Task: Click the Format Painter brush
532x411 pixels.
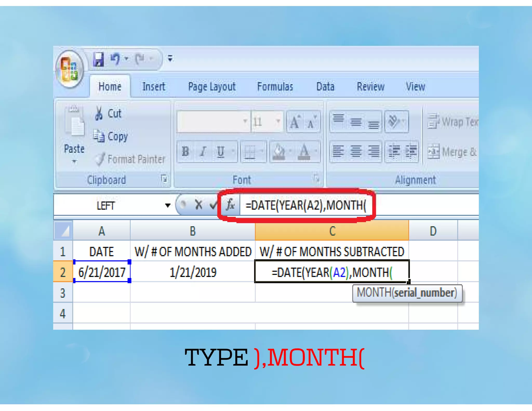Action: tap(100, 159)
